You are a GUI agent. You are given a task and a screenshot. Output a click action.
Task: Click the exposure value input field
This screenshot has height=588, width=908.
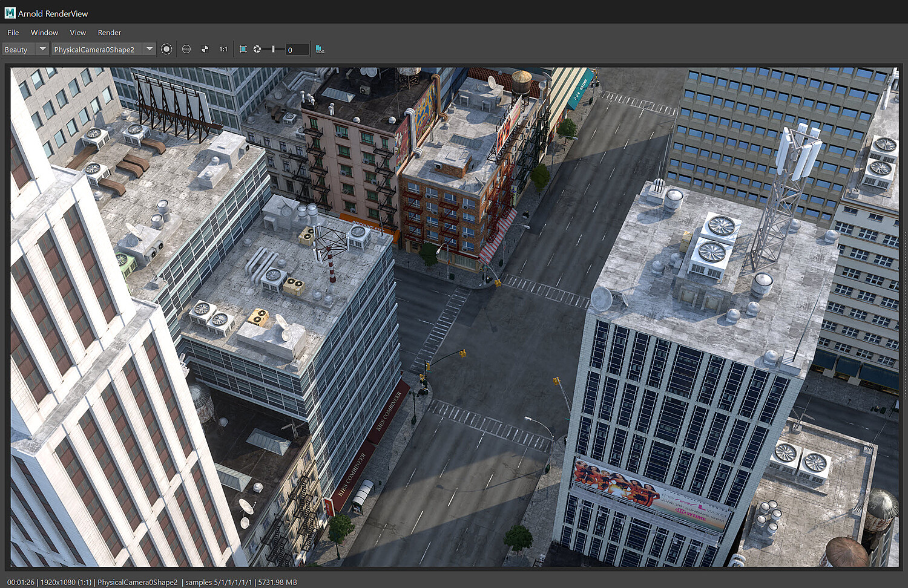point(297,50)
